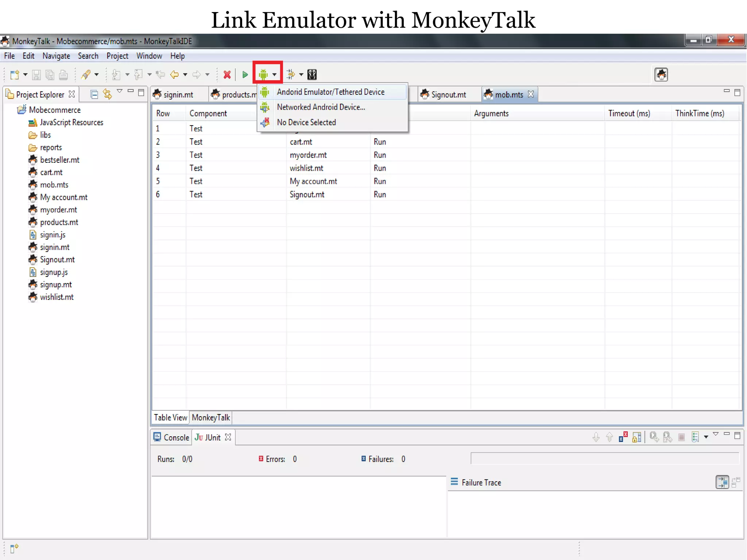This screenshot has height=560, width=747.
Task: Click the Save All toolbar icon
Action: point(50,75)
